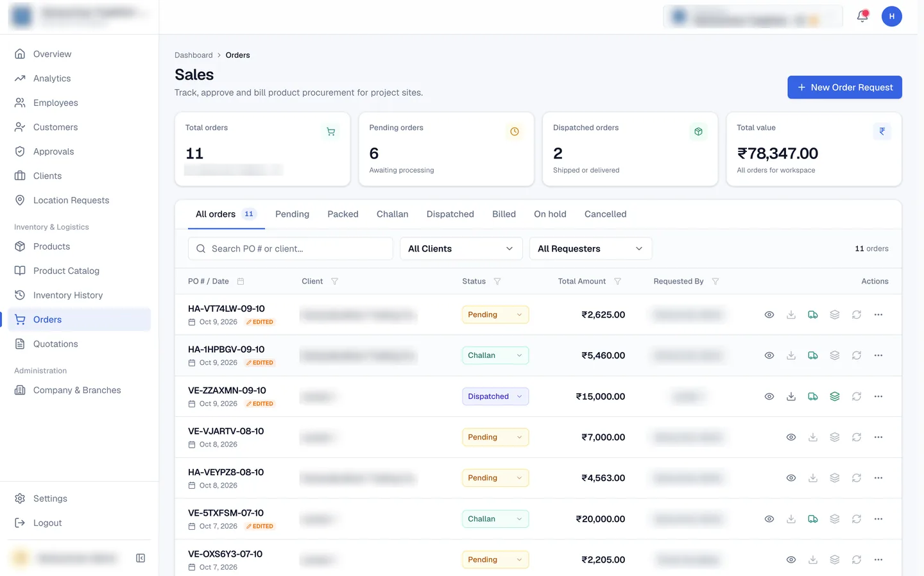Open order HA-VT74LW-09-10 PO number
This screenshot has height=576, width=924.
(x=226, y=309)
